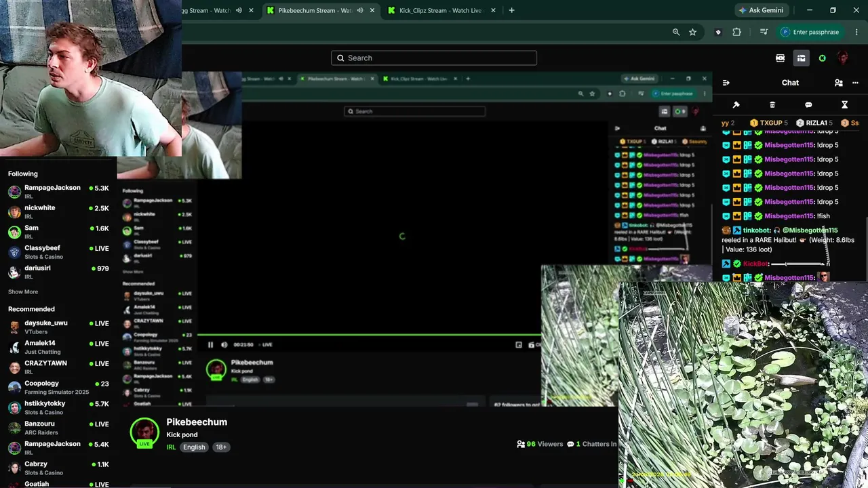
Task: Expand Following list with Show More
Action: [x=23, y=292]
